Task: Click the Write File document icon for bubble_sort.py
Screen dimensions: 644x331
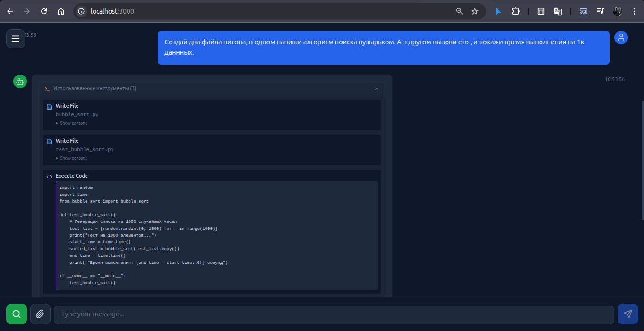Action: (49, 105)
